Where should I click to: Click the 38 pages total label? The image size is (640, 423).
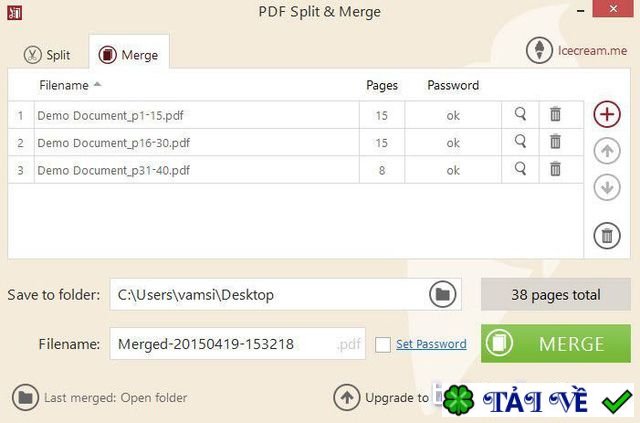(x=556, y=294)
